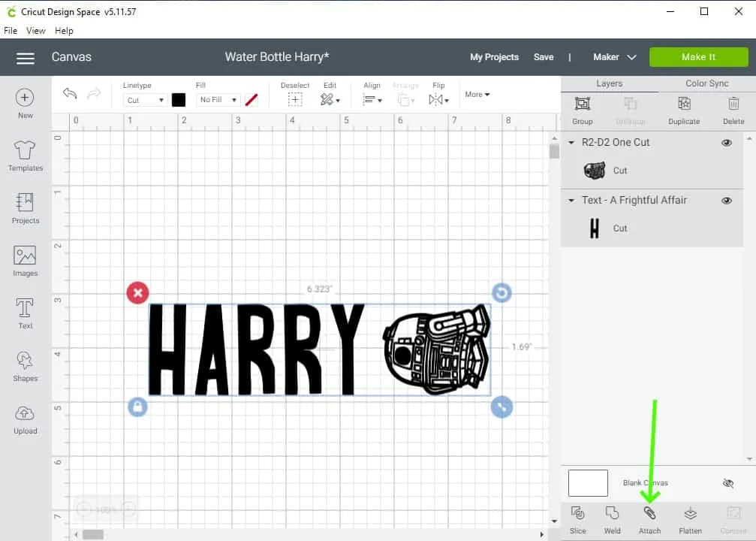Click the canvas scroll right arrow
Viewport: 756px width, 541px height.
click(x=541, y=534)
